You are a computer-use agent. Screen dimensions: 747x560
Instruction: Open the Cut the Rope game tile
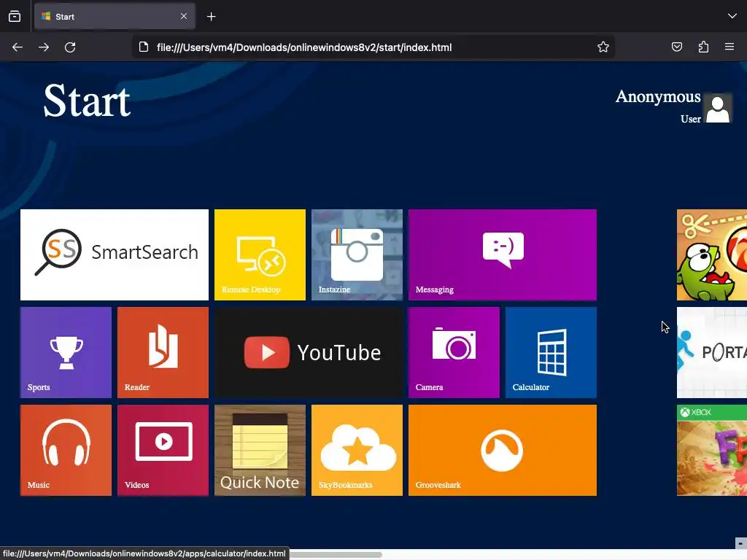(x=712, y=254)
